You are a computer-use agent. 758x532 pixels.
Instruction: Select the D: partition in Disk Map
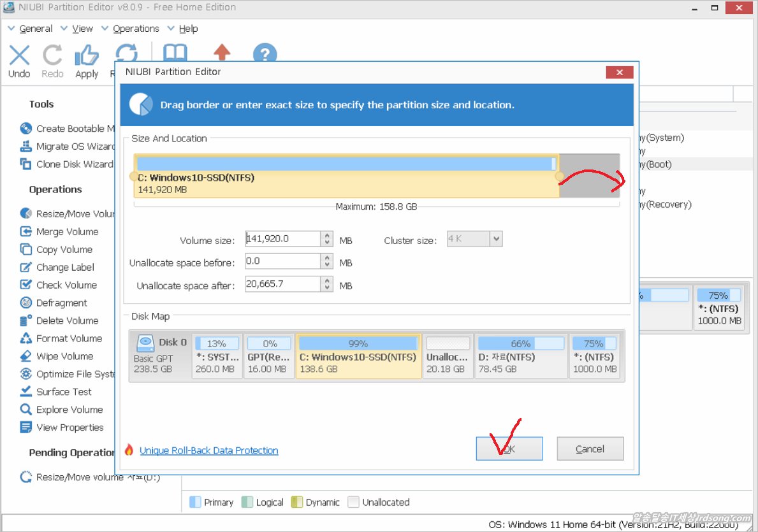(x=520, y=357)
